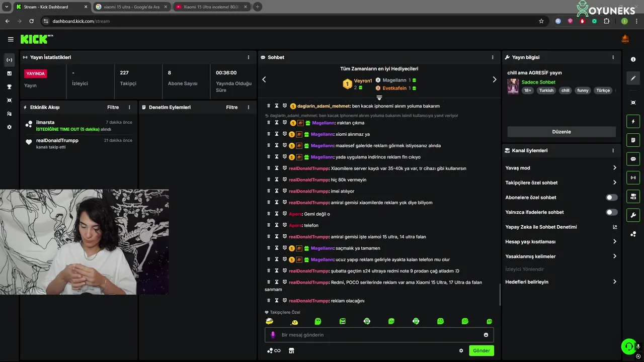Toggle Yalnızca ifadelerle sohbet switch
644x362 pixels.
click(x=612, y=212)
